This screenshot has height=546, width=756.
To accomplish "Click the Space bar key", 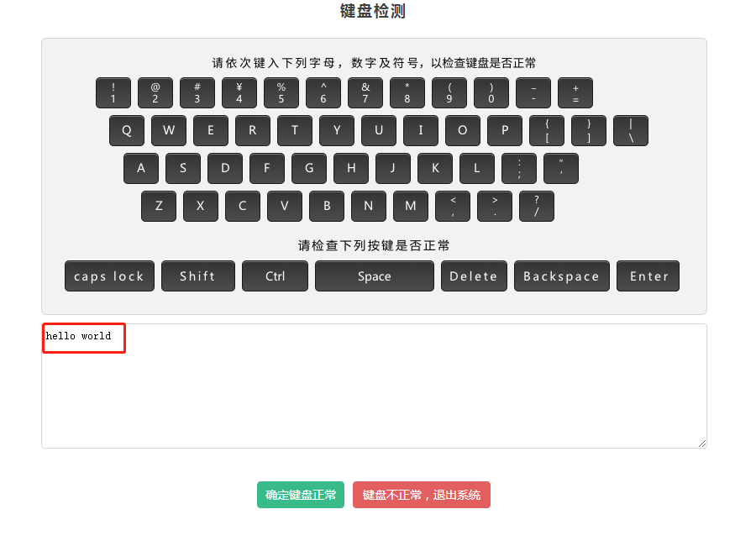I will [x=375, y=276].
